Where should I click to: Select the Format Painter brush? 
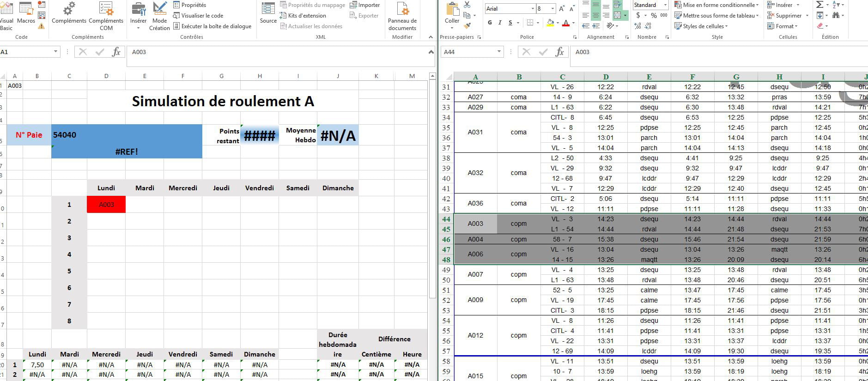tap(467, 26)
